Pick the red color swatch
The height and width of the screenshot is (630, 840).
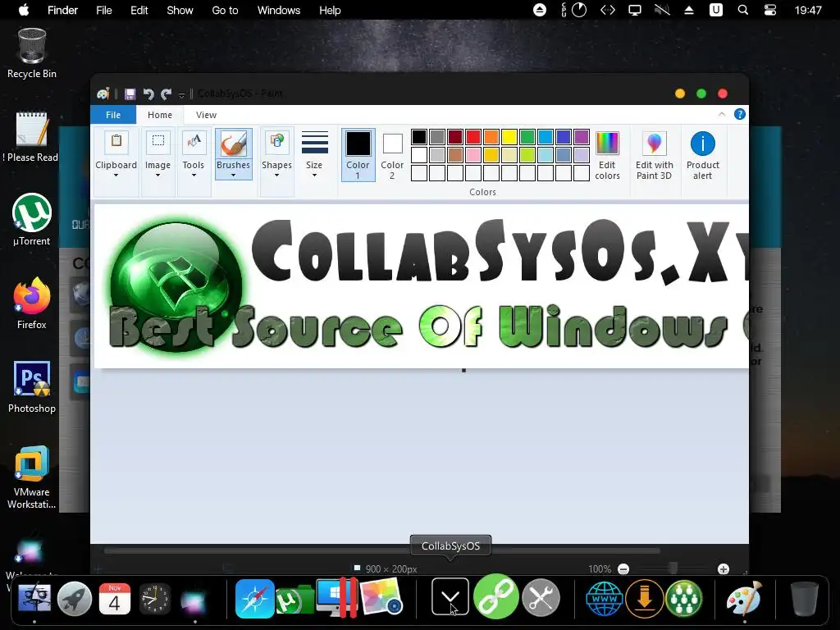pyautogui.click(x=473, y=137)
